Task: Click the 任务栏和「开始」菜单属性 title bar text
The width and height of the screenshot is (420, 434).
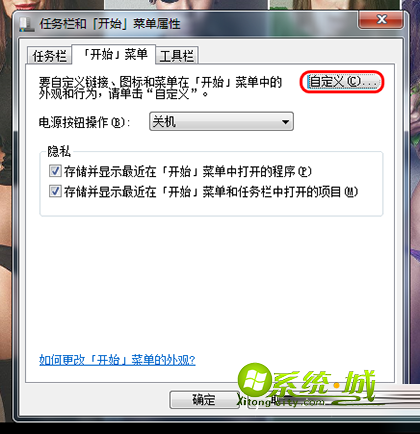Action: point(110,24)
